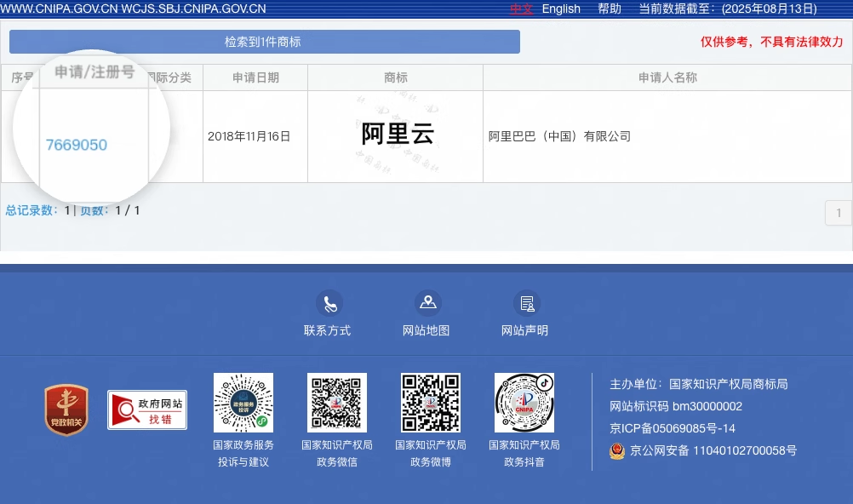
Task: Click the date cell 2018年11月16日
Action: 249,136
